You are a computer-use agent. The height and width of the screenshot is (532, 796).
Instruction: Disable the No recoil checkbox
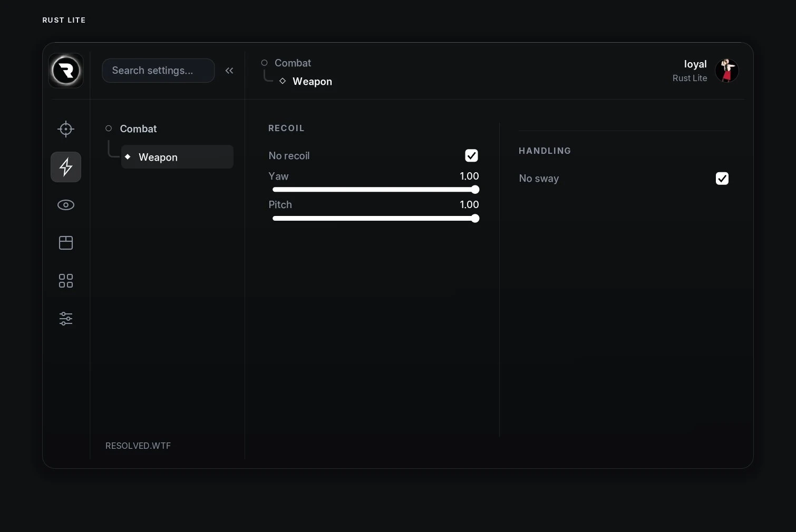click(x=471, y=155)
